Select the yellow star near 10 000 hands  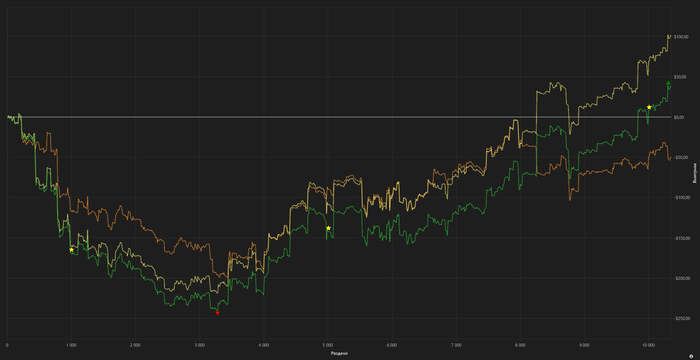[649, 107]
